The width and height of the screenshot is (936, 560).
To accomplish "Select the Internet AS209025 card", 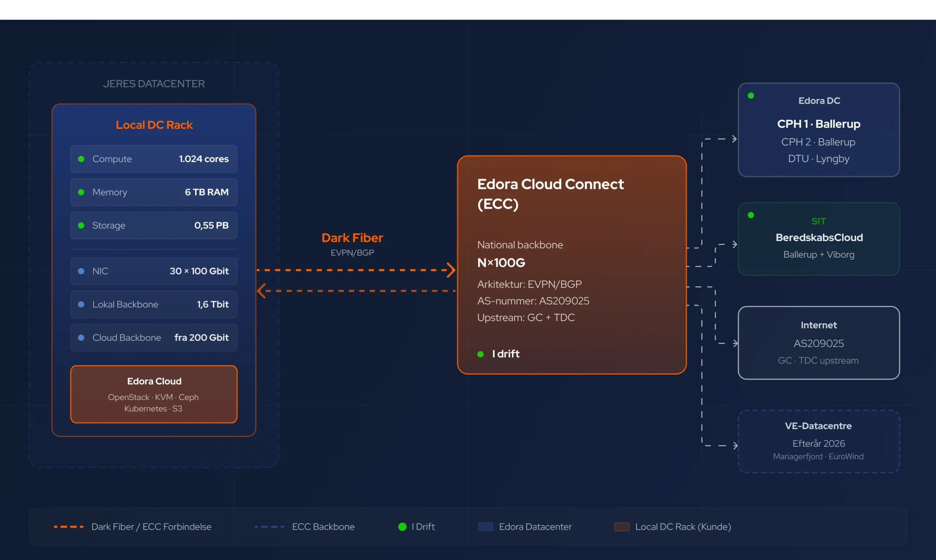I will [x=819, y=343].
